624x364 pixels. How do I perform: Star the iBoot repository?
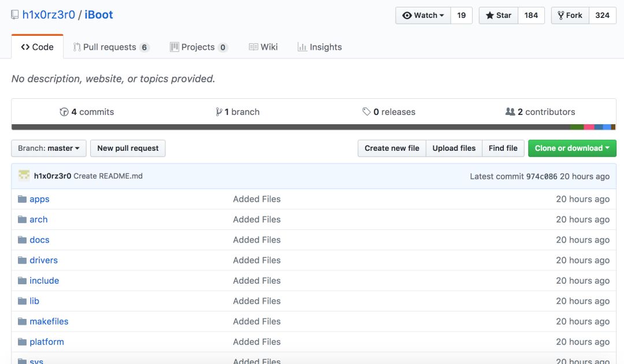[x=498, y=16]
